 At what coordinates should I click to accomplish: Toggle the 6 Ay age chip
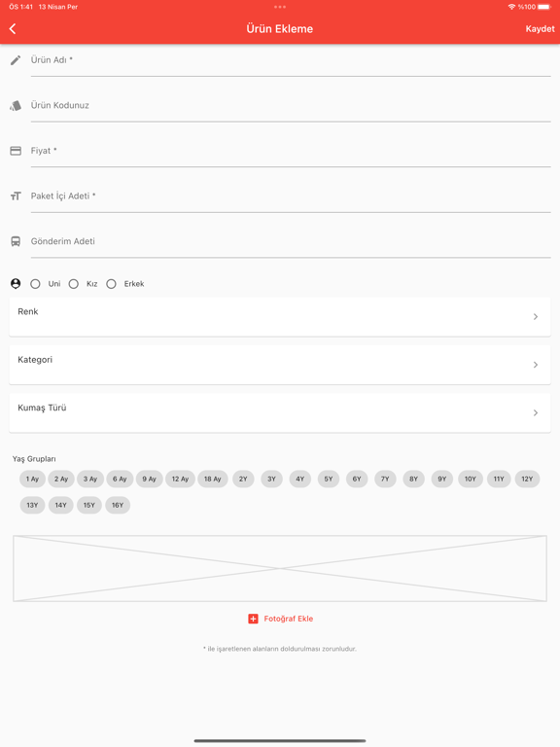click(120, 479)
